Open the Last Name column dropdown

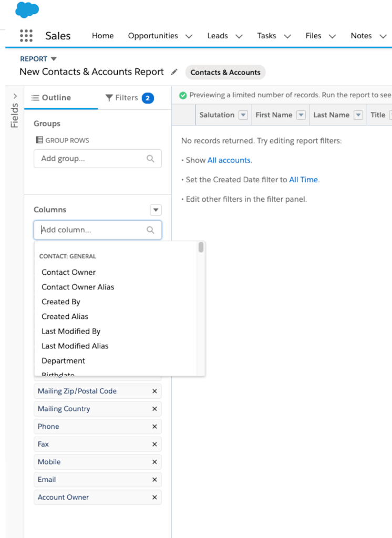(x=358, y=115)
